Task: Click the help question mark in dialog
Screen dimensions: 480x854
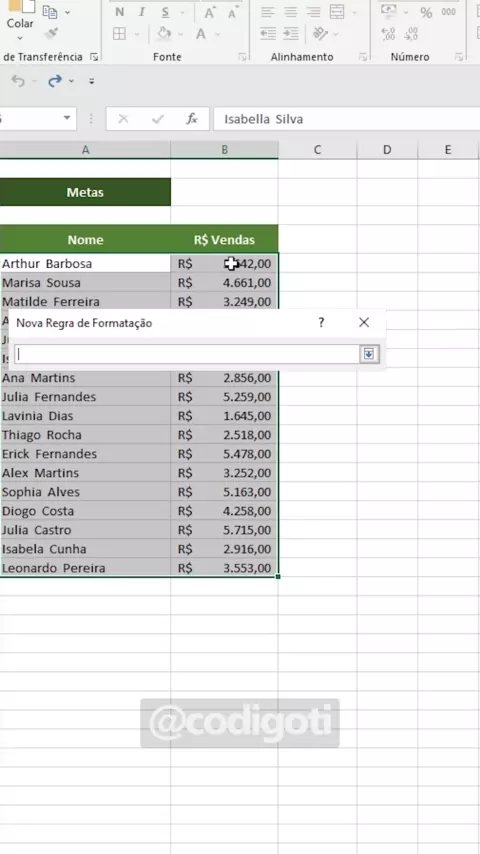Action: click(321, 322)
